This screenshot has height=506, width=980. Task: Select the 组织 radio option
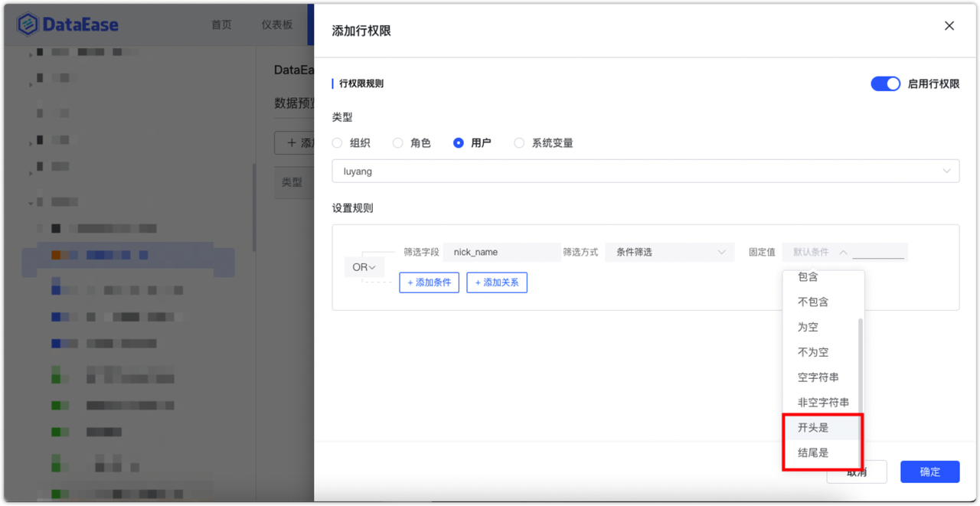tap(351, 143)
